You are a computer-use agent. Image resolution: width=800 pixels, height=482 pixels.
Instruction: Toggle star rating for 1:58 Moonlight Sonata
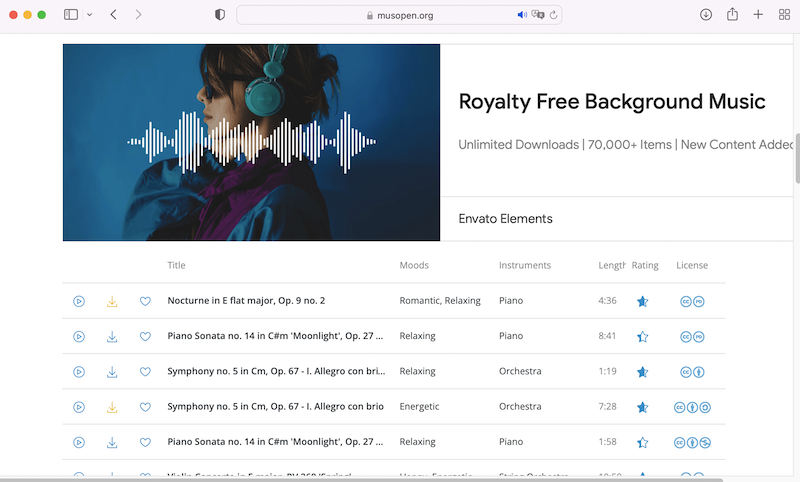click(x=643, y=442)
